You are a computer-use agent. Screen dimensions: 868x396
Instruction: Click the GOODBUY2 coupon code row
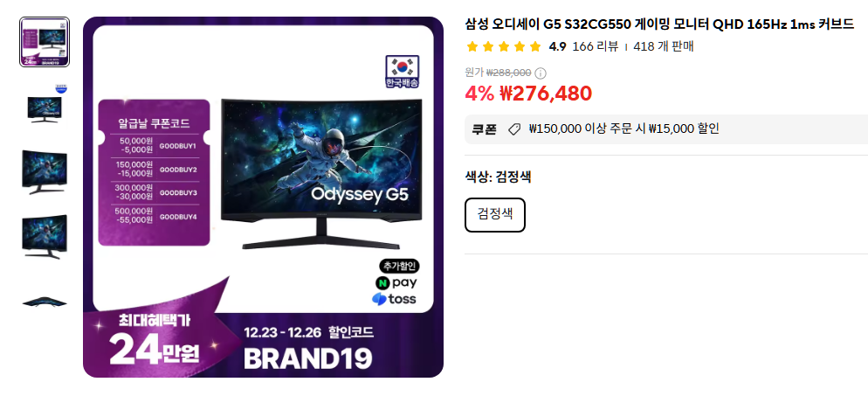click(155, 170)
